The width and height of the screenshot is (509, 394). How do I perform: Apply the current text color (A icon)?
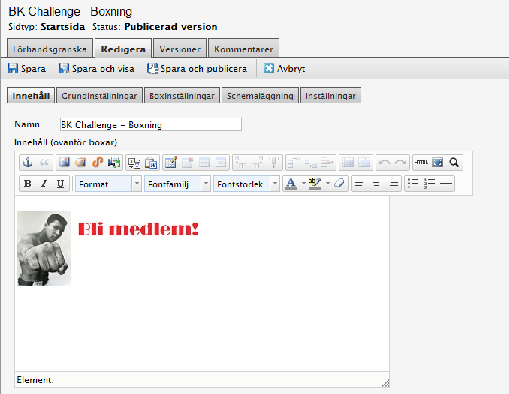click(291, 183)
